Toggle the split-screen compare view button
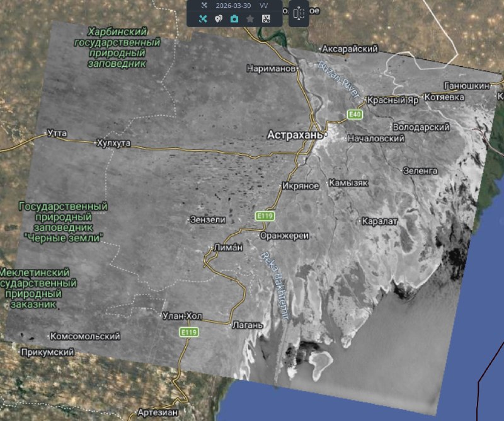Viewport: 504px width, 421px height. (x=299, y=14)
